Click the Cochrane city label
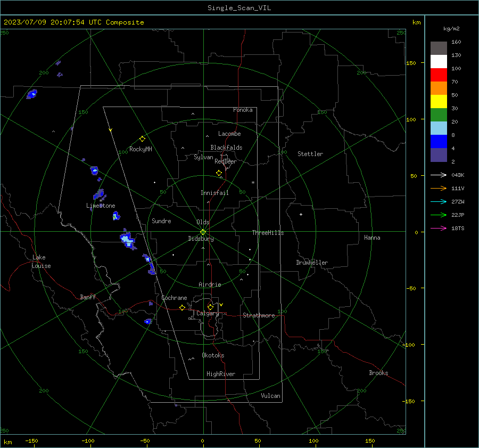479x448 pixels. 174,298
